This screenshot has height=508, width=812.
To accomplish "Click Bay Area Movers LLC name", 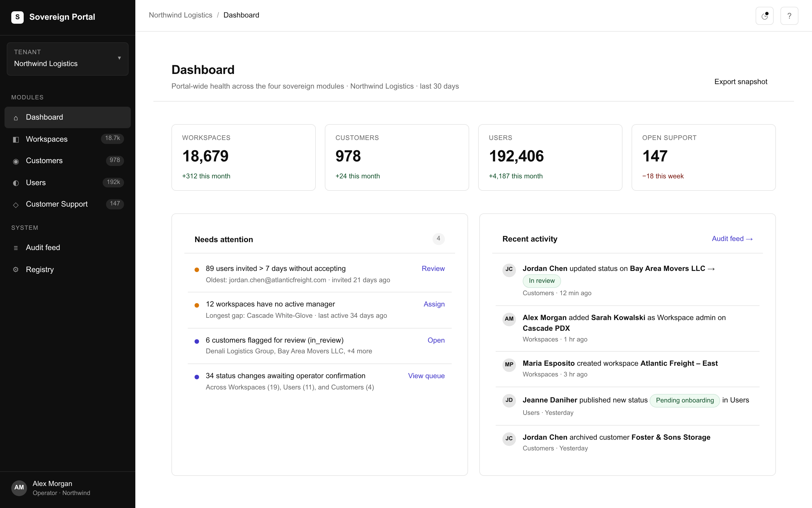I will click(667, 268).
